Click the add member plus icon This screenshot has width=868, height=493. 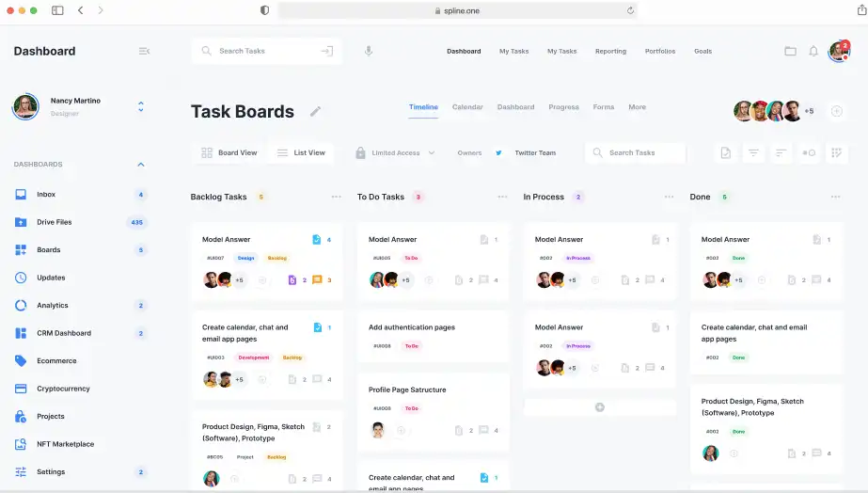pyautogui.click(x=836, y=111)
